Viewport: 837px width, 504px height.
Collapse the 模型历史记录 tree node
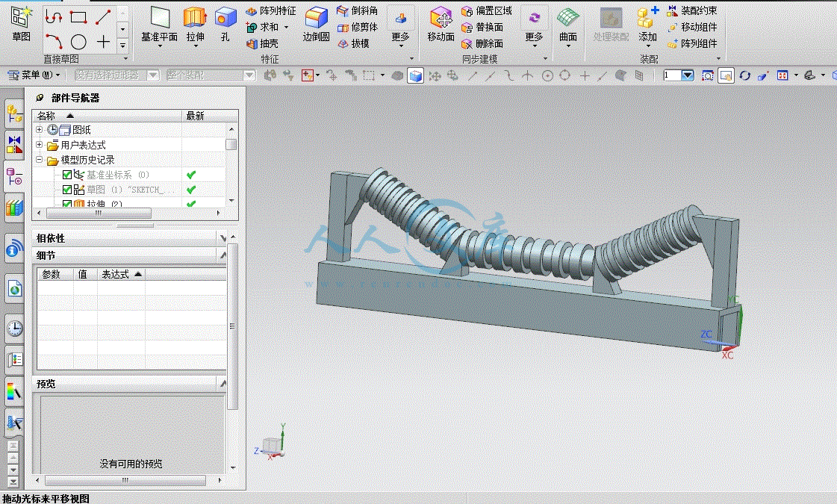pyautogui.click(x=39, y=159)
